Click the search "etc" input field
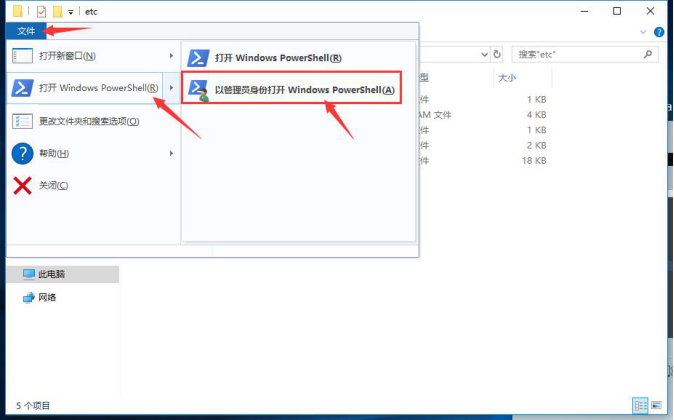 coord(585,55)
